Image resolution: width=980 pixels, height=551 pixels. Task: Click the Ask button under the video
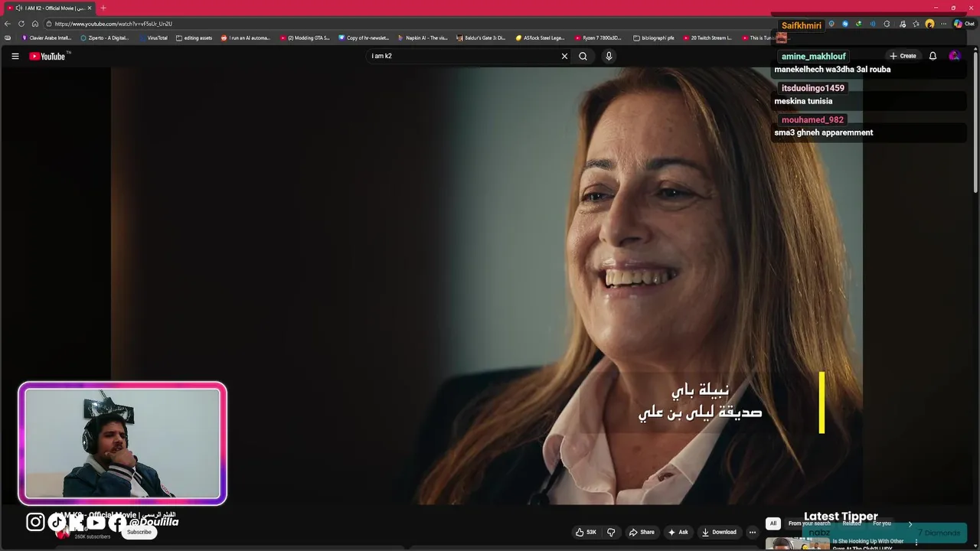(x=678, y=532)
